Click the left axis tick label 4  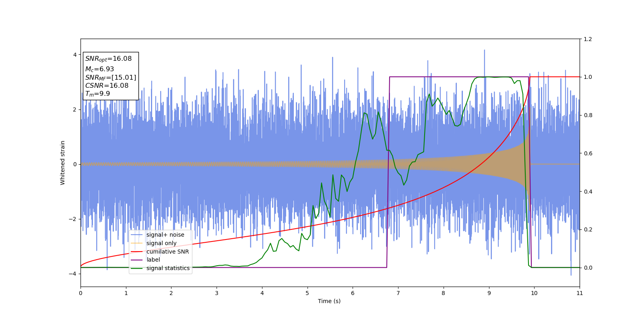click(75, 55)
